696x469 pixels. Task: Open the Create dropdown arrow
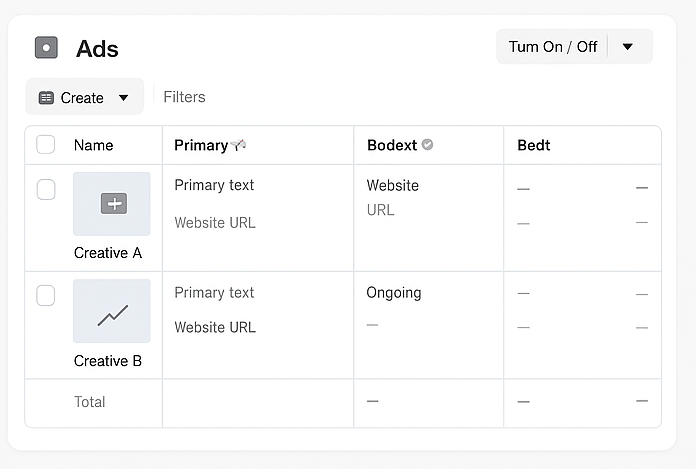[x=124, y=98]
